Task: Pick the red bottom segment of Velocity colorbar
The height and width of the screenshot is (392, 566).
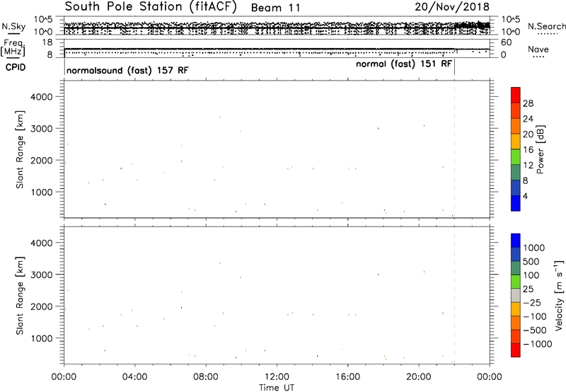Action: pyautogui.click(x=516, y=350)
